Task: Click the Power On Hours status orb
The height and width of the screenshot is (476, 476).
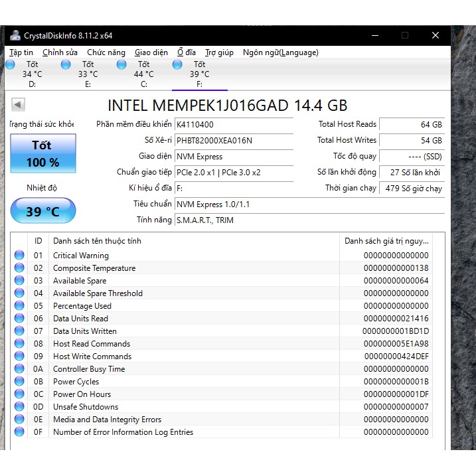Action: pyautogui.click(x=19, y=394)
